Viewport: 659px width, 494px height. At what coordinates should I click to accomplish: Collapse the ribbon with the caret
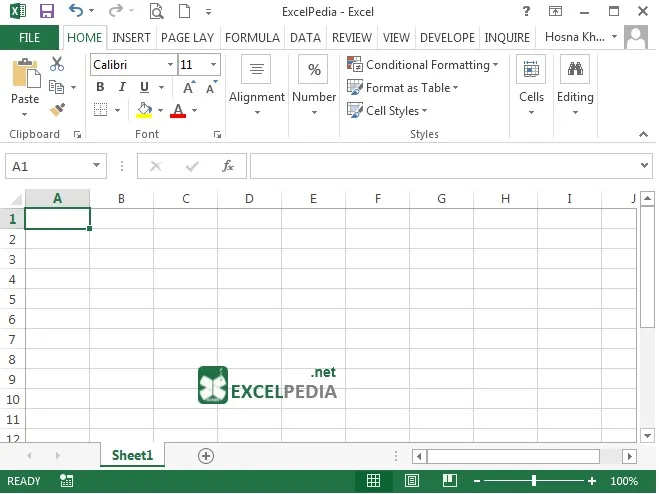tap(643, 135)
